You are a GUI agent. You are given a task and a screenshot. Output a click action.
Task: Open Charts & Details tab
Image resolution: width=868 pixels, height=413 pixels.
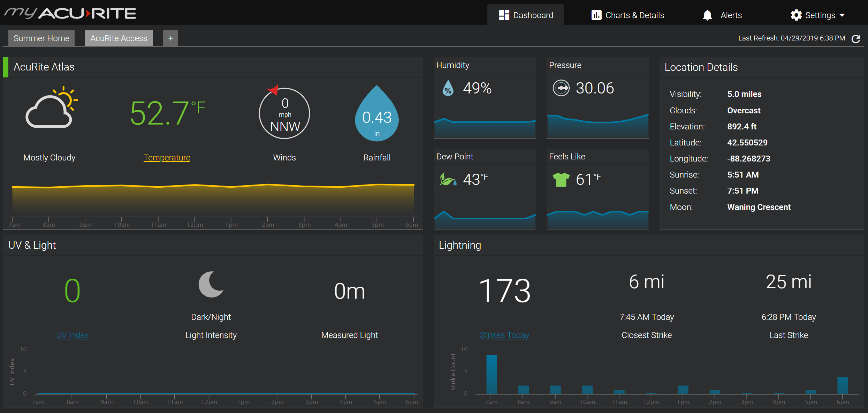point(627,15)
